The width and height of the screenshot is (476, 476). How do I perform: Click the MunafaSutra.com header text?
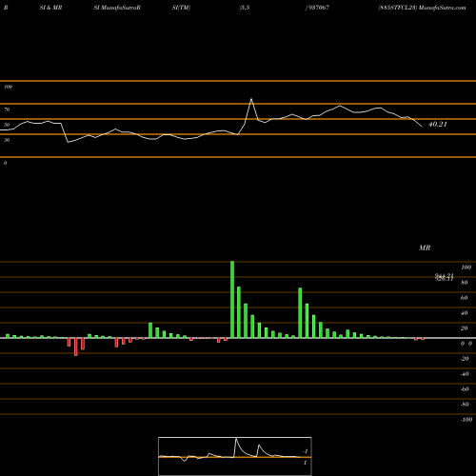[442, 8]
